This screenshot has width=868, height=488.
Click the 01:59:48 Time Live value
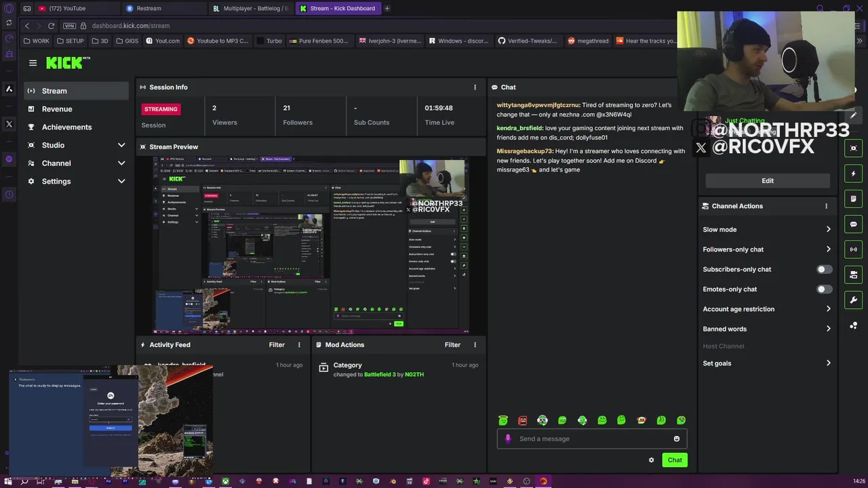439,108
